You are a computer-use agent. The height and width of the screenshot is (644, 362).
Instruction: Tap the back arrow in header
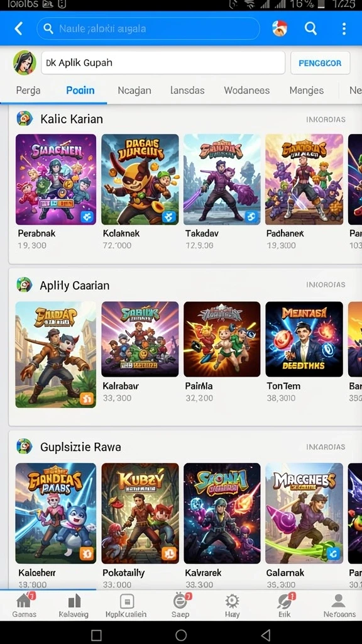[x=18, y=28]
